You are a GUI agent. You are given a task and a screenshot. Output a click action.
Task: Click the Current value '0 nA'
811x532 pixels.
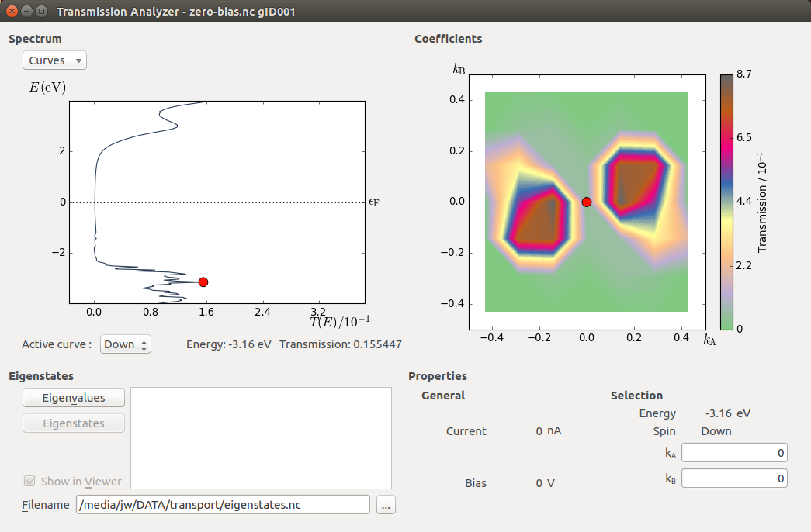548,430
